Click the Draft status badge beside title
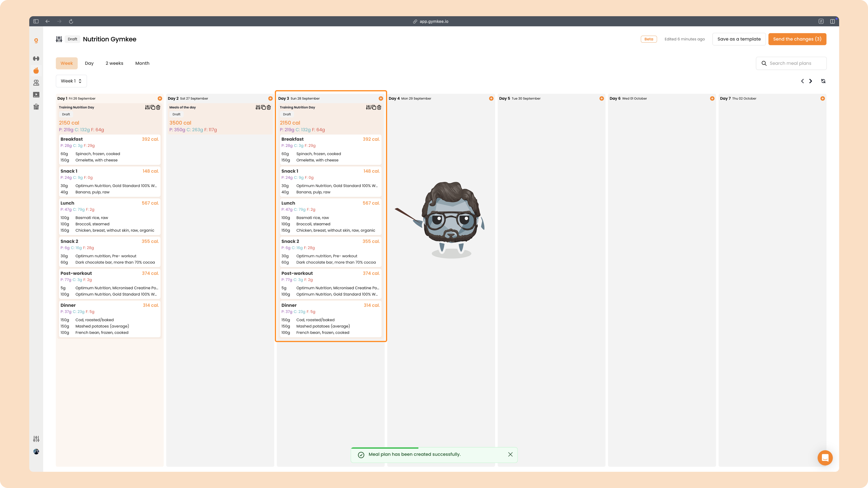The height and width of the screenshot is (488, 868). (x=72, y=39)
